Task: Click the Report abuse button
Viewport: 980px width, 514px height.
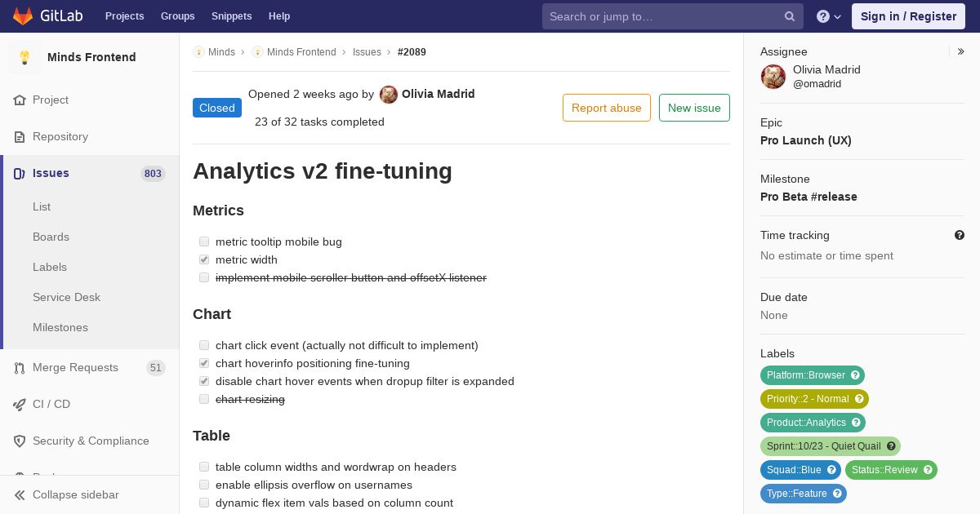Action: (607, 108)
